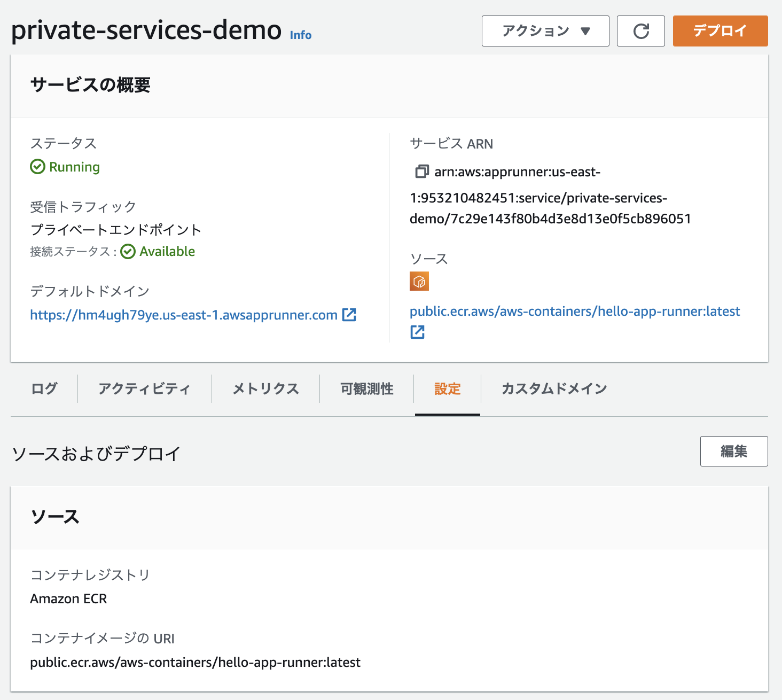
Task: Open the アクティビティ tab
Action: tap(144, 388)
